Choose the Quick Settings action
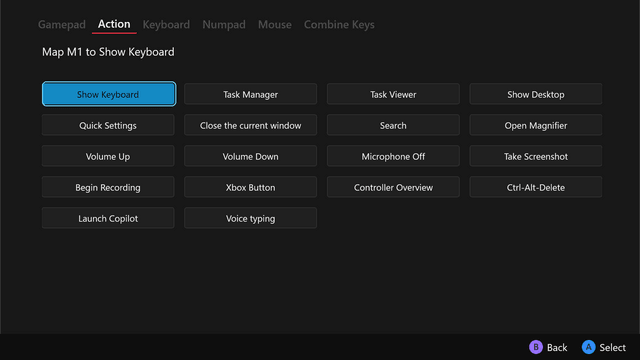This screenshot has height=360, width=640. tap(108, 125)
